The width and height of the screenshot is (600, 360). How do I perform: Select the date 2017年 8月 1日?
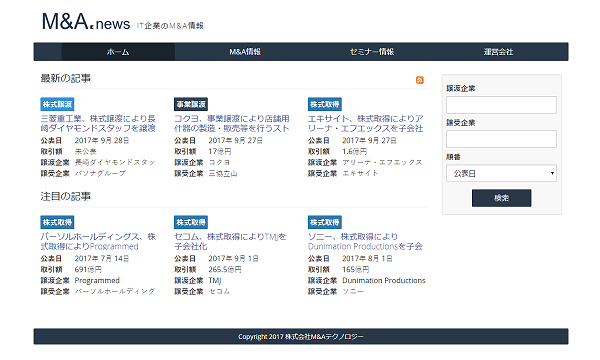(367, 258)
